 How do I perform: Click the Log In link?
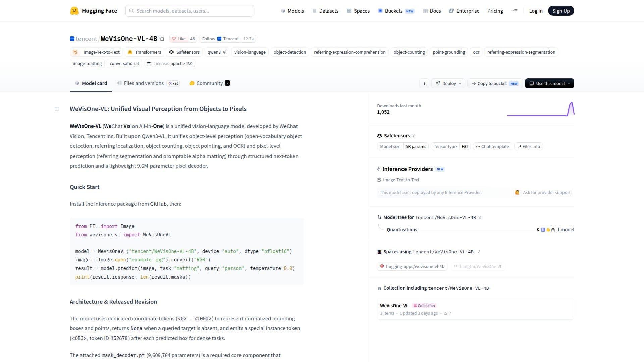tap(536, 11)
